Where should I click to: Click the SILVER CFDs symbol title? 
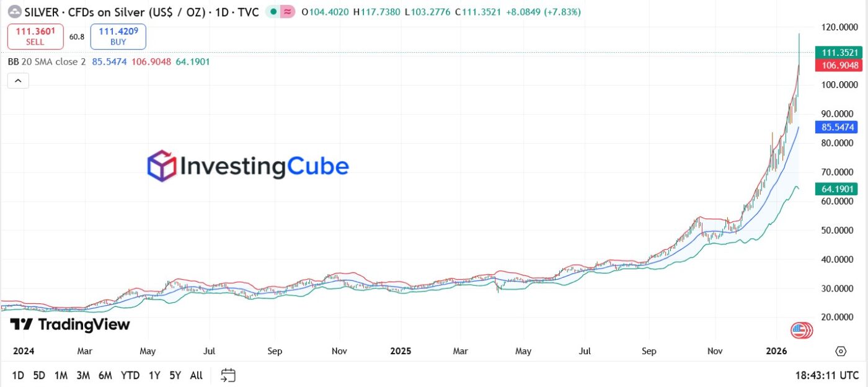142,12
